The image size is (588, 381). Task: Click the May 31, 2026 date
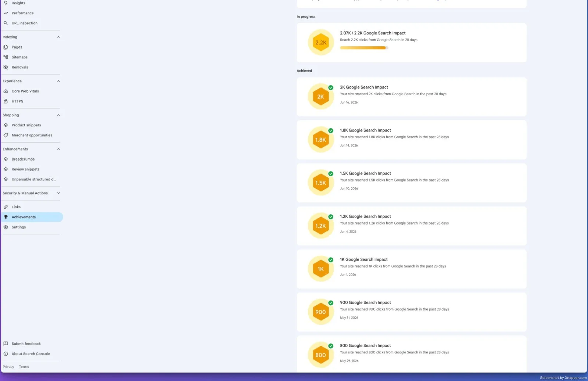pyautogui.click(x=349, y=318)
